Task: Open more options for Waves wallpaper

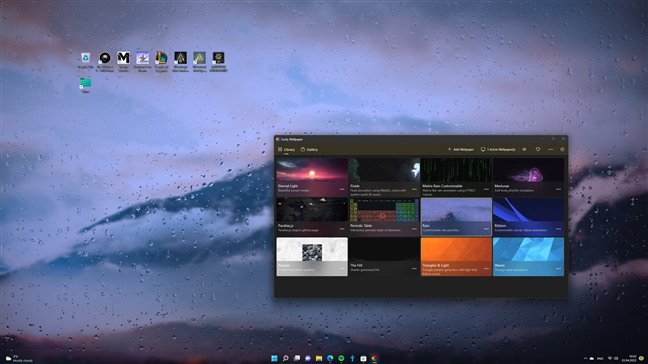Action: tap(558, 269)
